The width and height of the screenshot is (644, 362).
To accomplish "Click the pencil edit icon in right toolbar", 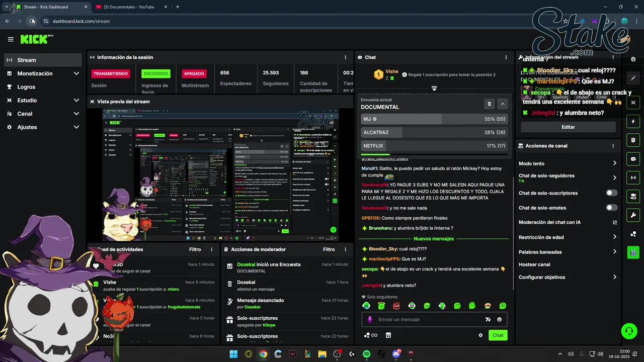I will (x=633, y=78).
